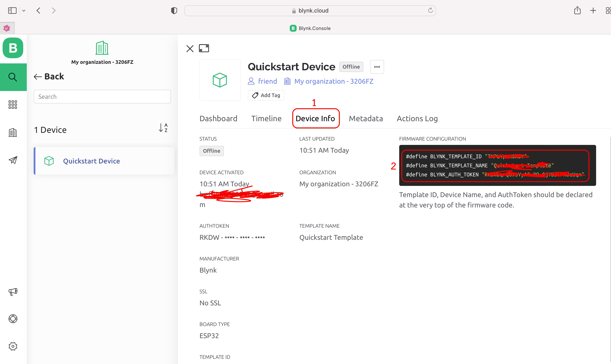Toggle A-Z sort order of devices

pos(163,128)
